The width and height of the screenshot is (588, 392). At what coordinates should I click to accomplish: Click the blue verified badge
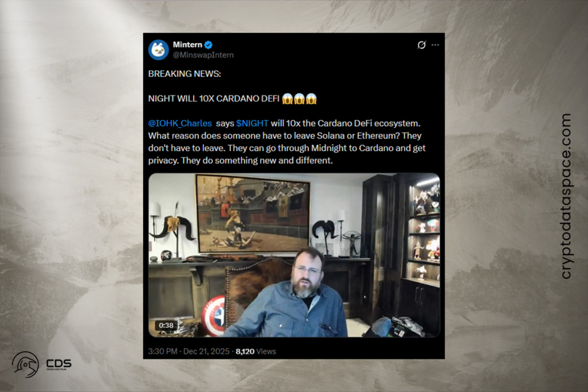click(x=208, y=45)
